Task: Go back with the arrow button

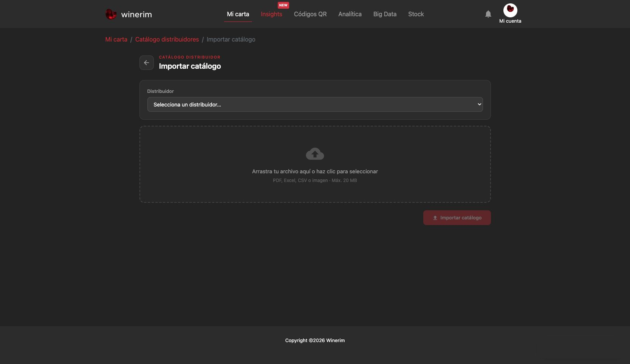Action: pos(147,63)
